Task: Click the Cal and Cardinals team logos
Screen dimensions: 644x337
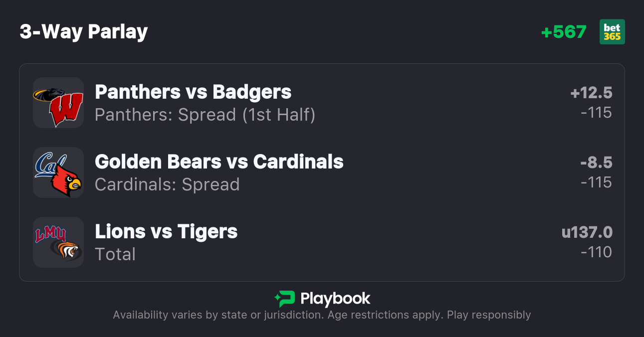Action: pyautogui.click(x=58, y=172)
